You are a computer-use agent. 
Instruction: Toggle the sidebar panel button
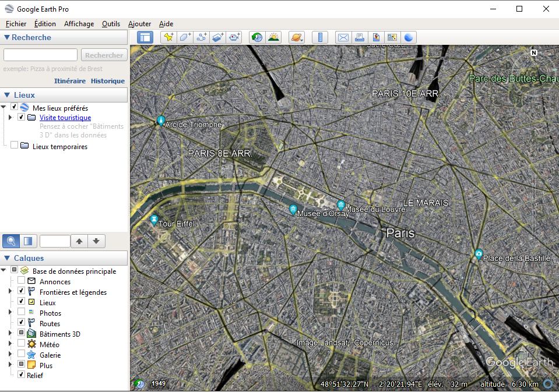coord(145,37)
